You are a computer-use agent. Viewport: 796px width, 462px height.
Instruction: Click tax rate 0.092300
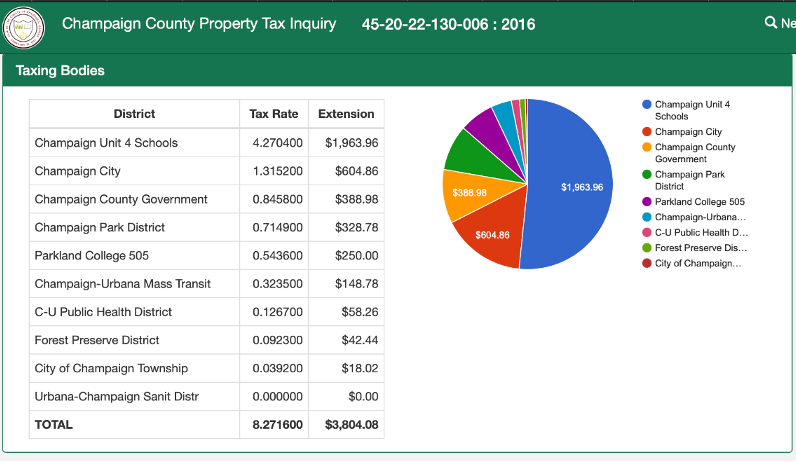[278, 340]
